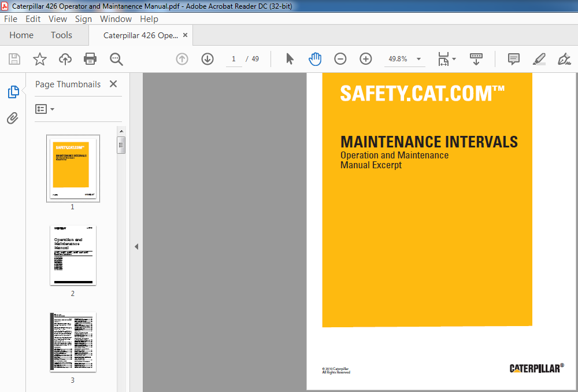Click the page number input field
Image resolution: width=578 pixels, height=392 pixels.
tap(234, 59)
